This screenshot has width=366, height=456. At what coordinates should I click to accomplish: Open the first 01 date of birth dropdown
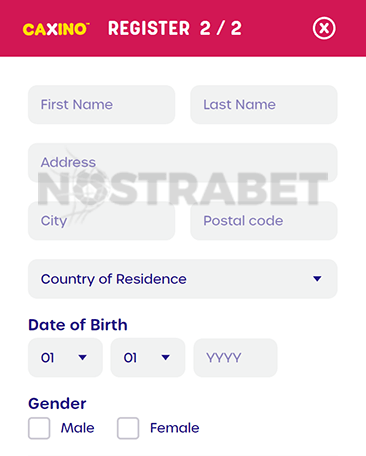[x=65, y=358]
